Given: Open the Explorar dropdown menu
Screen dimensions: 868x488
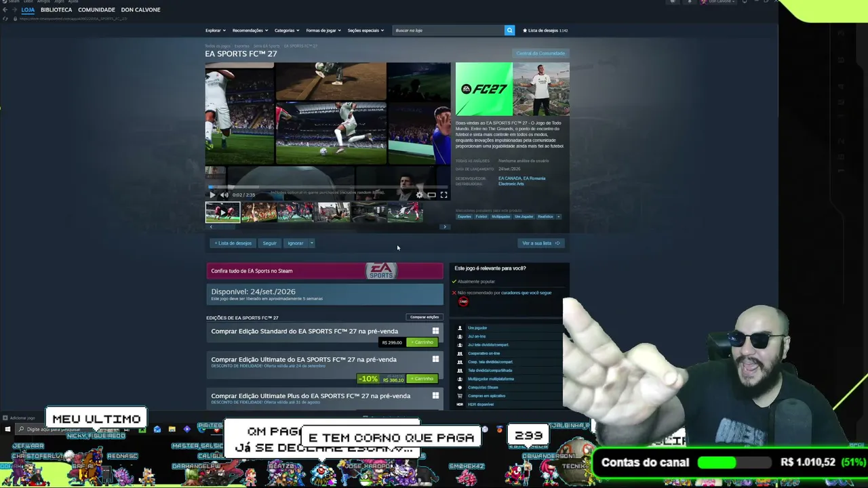Looking at the screenshot, I should click(215, 30).
